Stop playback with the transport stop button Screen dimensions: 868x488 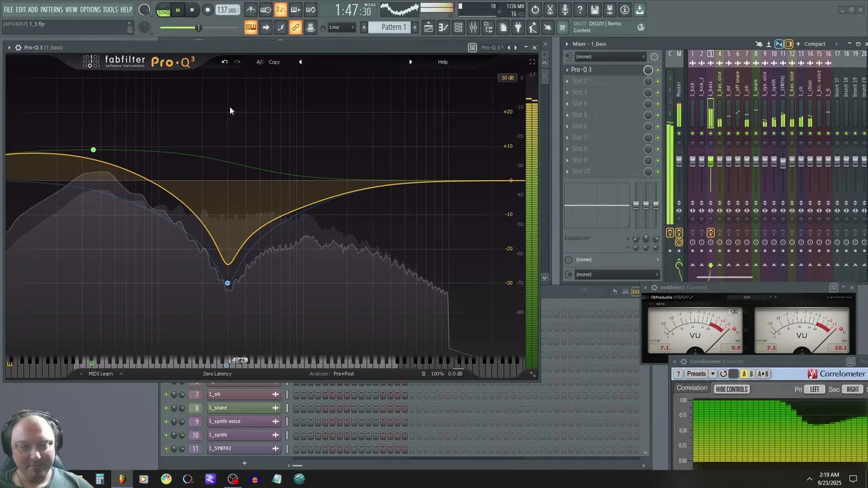192,10
